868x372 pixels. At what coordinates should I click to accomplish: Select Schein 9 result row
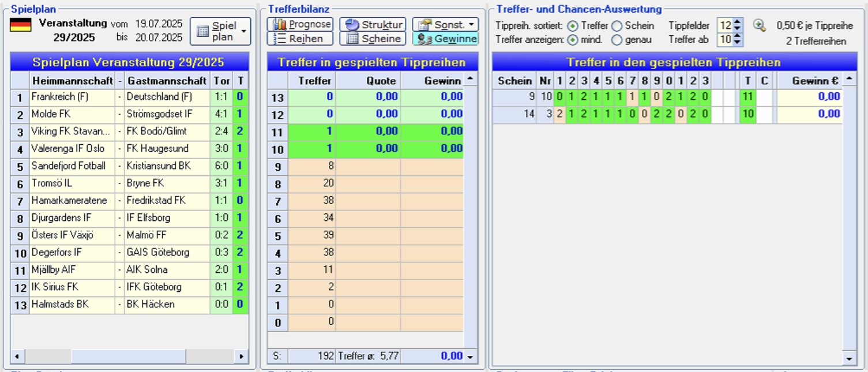[x=667, y=97]
